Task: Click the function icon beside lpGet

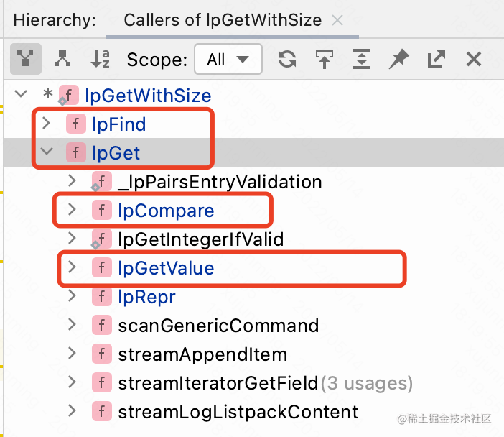Action: coord(76,152)
